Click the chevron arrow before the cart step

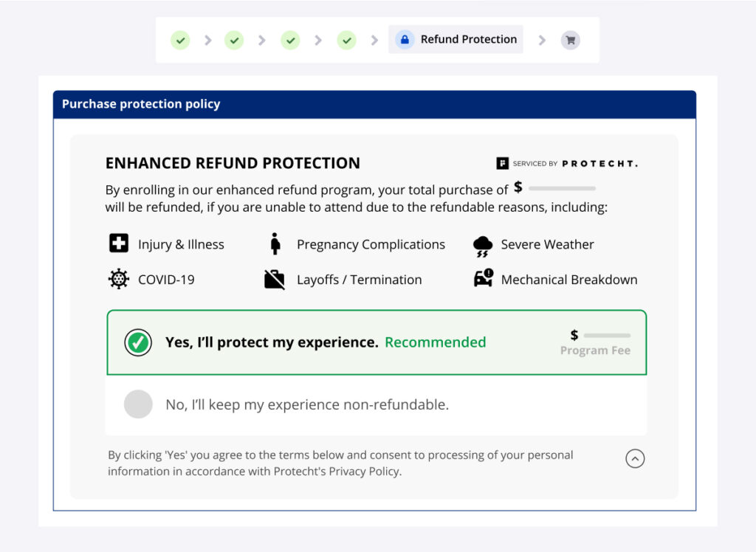542,40
